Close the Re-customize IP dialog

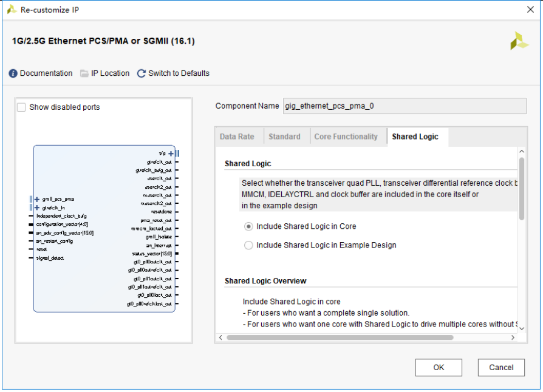[x=530, y=10]
